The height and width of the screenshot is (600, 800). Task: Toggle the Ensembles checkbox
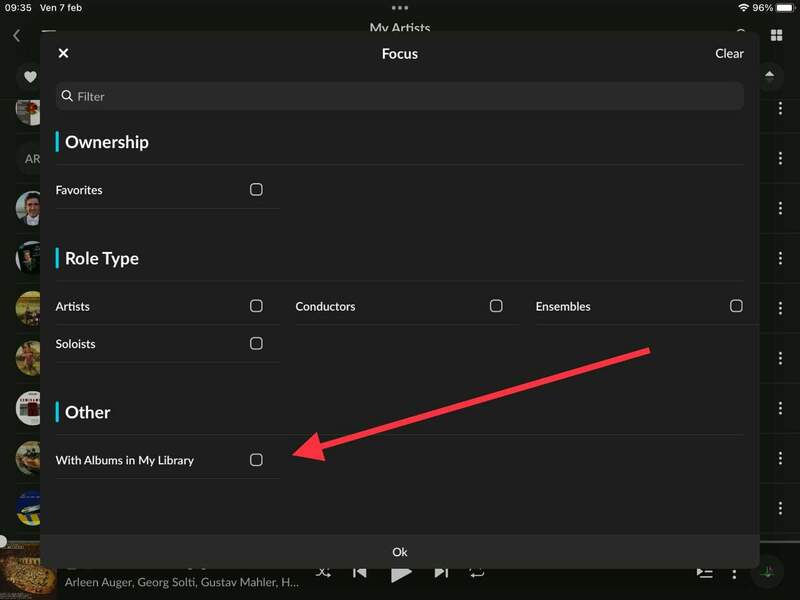736,306
